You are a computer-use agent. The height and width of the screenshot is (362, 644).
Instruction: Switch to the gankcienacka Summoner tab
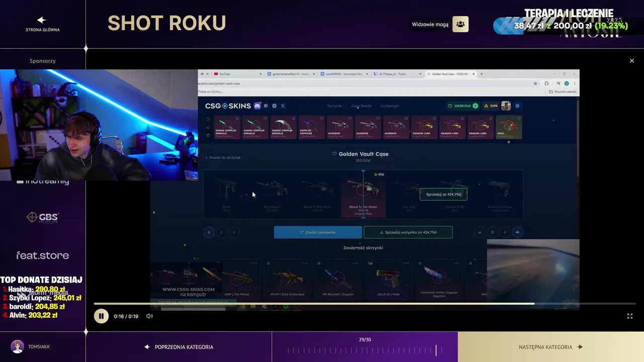289,74
